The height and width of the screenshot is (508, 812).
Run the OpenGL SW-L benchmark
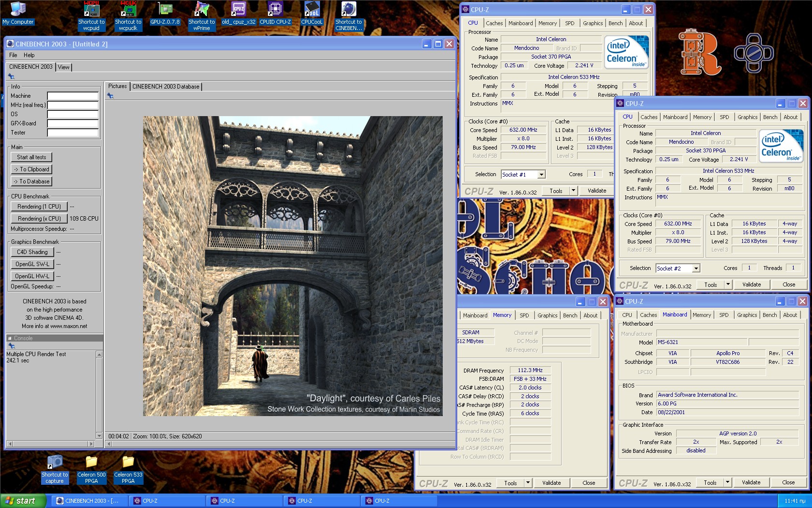point(32,264)
